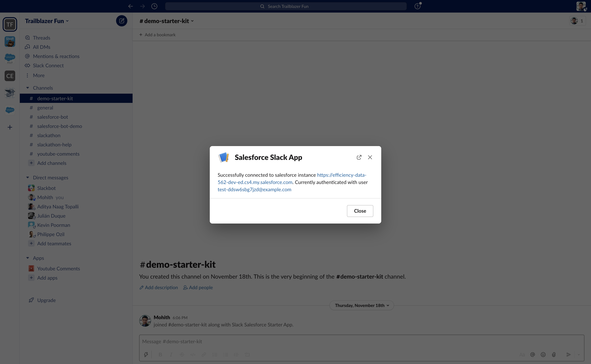Viewport: 591px width, 364px height.
Task: Collapse the Direct messages section
Action: [x=28, y=178]
